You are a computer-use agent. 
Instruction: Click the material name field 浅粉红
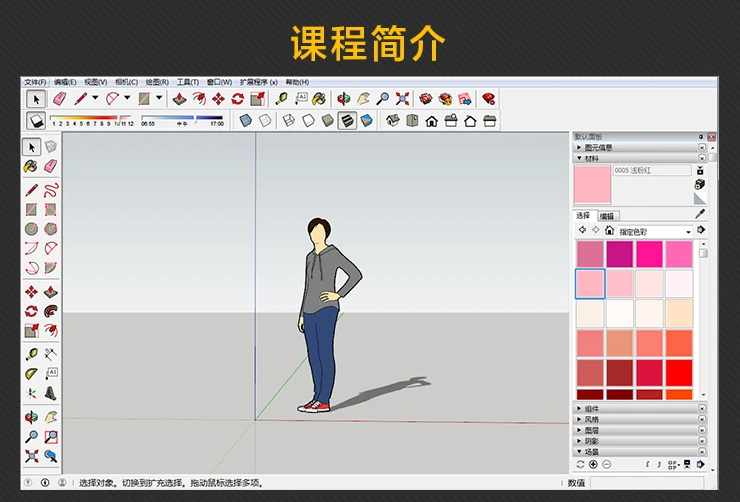point(651,171)
